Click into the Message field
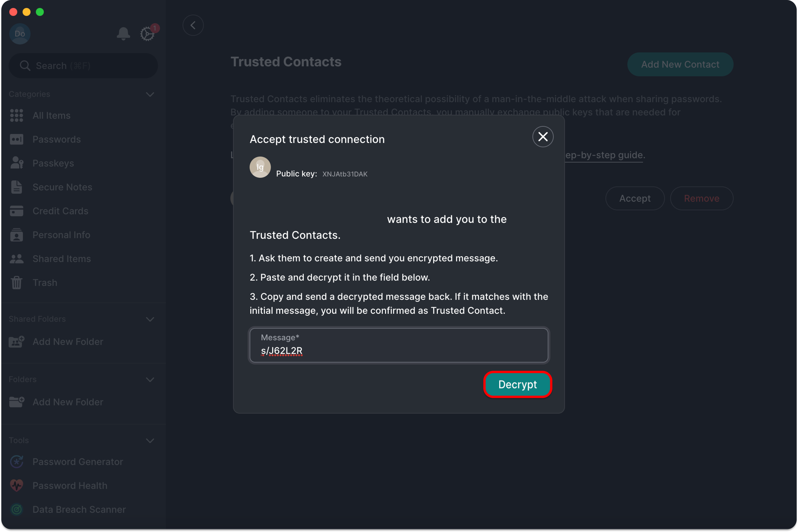 point(399,345)
